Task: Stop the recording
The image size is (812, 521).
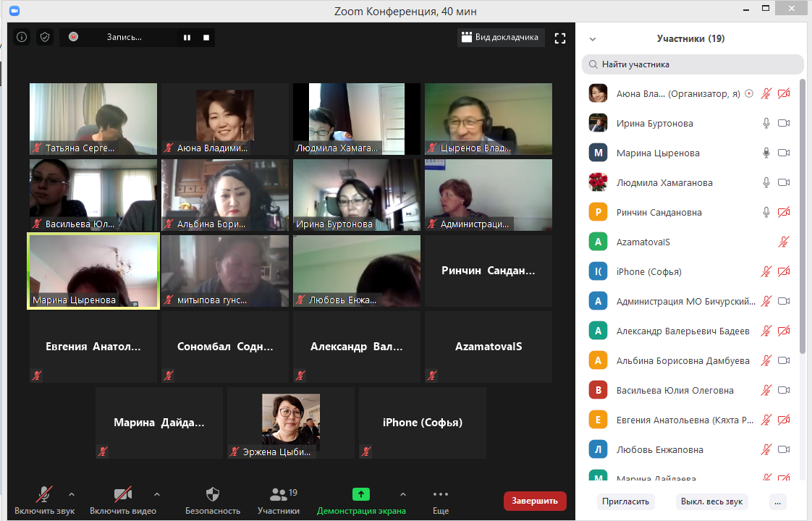Action: click(x=206, y=37)
